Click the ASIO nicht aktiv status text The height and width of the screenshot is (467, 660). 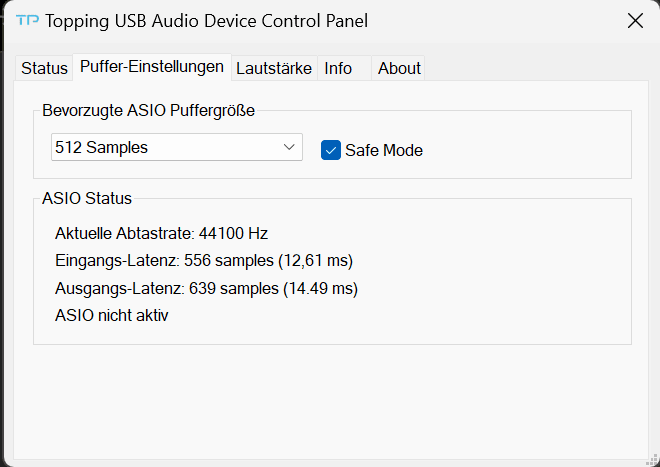(x=112, y=315)
